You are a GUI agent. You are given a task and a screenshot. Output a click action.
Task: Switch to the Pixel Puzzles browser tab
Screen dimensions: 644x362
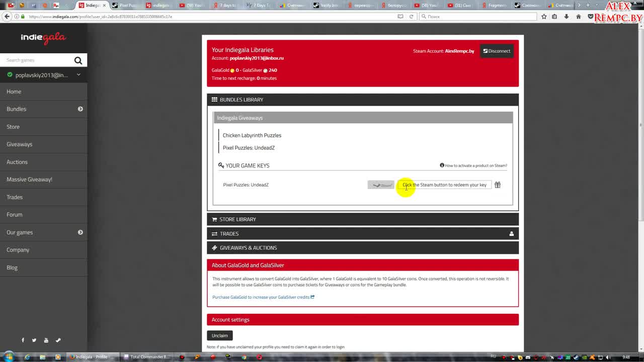[x=126, y=5]
